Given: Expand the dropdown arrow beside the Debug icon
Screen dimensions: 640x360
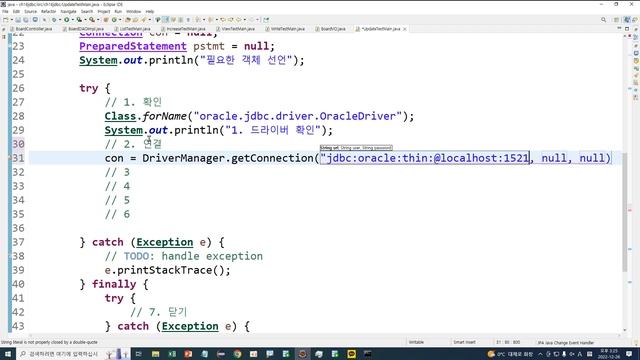Looking at the screenshot, I should (x=59, y=20).
